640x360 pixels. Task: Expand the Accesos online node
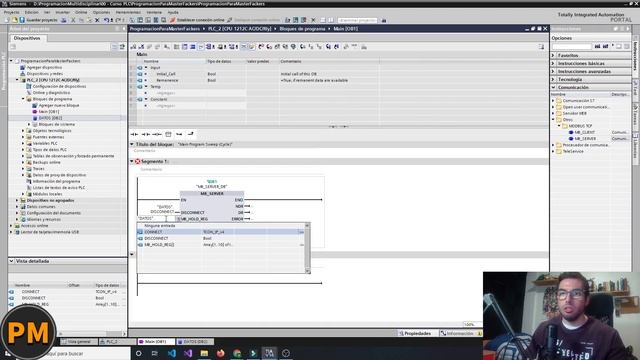coord(11,225)
